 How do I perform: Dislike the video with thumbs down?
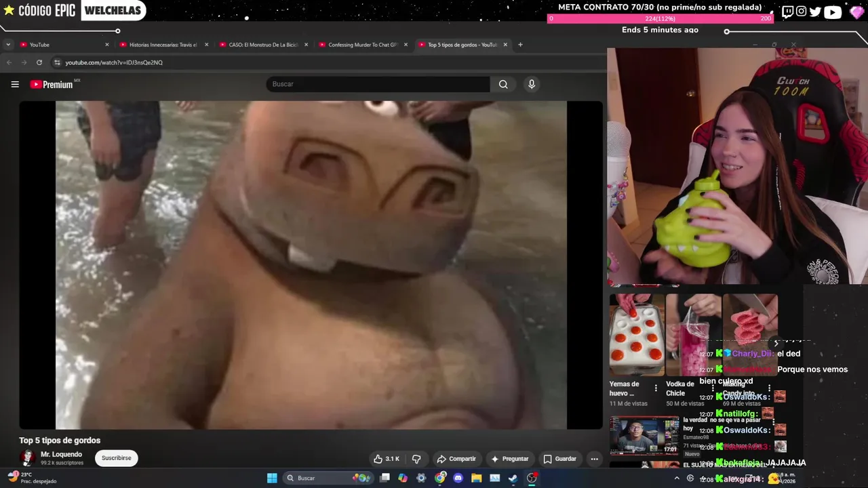point(416,459)
